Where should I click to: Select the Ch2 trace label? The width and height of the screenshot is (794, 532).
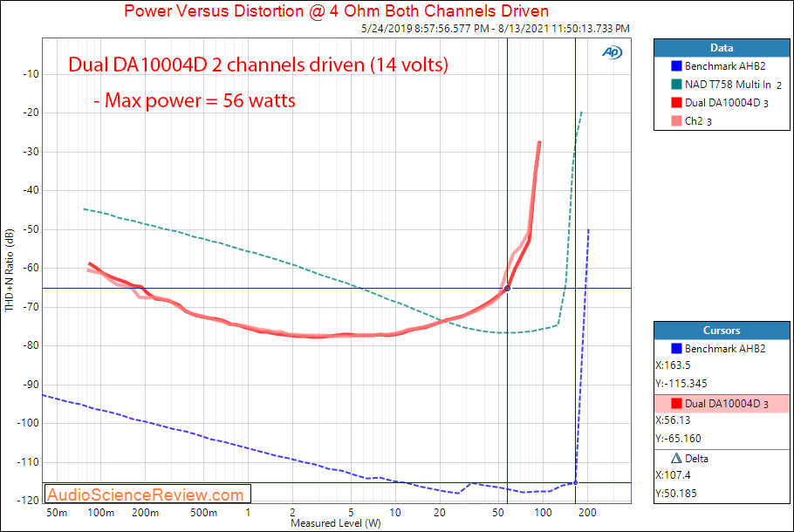tap(694, 121)
